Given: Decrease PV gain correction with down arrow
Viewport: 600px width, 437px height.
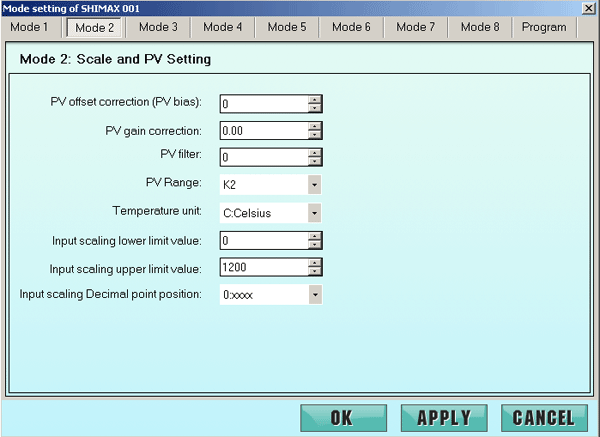Looking at the screenshot, I should tap(315, 135).
